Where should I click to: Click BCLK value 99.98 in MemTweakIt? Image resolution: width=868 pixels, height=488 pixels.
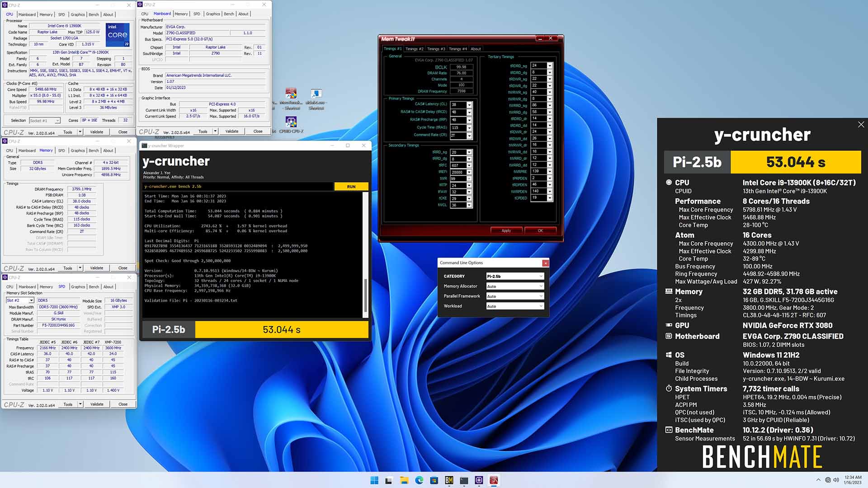click(461, 67)
